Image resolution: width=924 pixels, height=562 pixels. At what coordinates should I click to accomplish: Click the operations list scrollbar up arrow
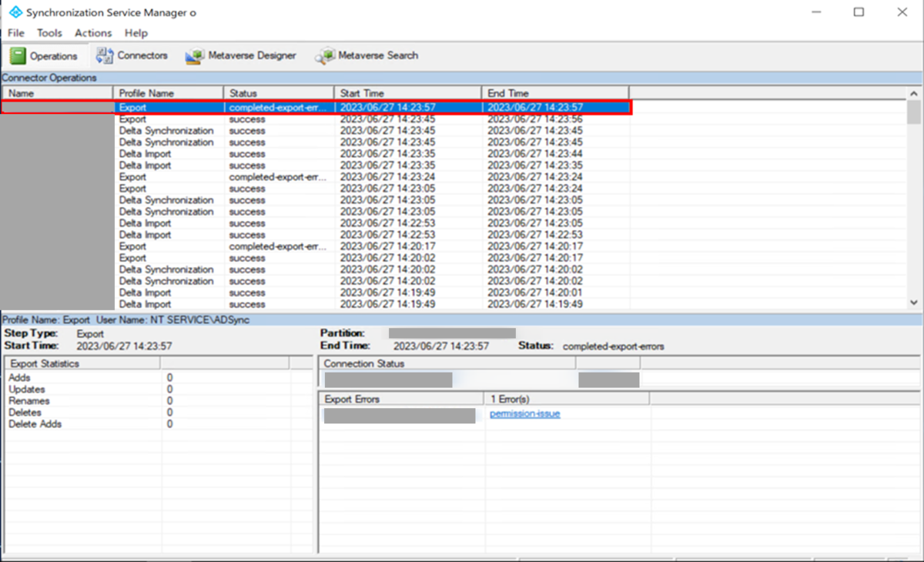click(914, 93)
